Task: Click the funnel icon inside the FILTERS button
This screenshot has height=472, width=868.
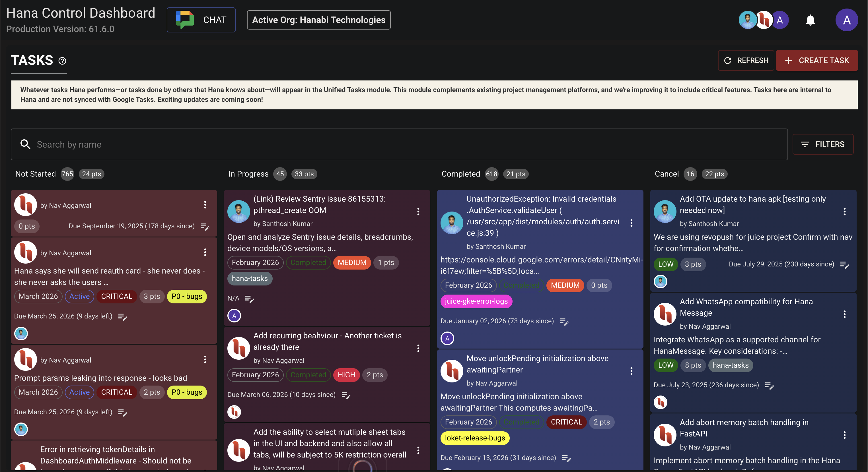Action: [x=806, y=144]
